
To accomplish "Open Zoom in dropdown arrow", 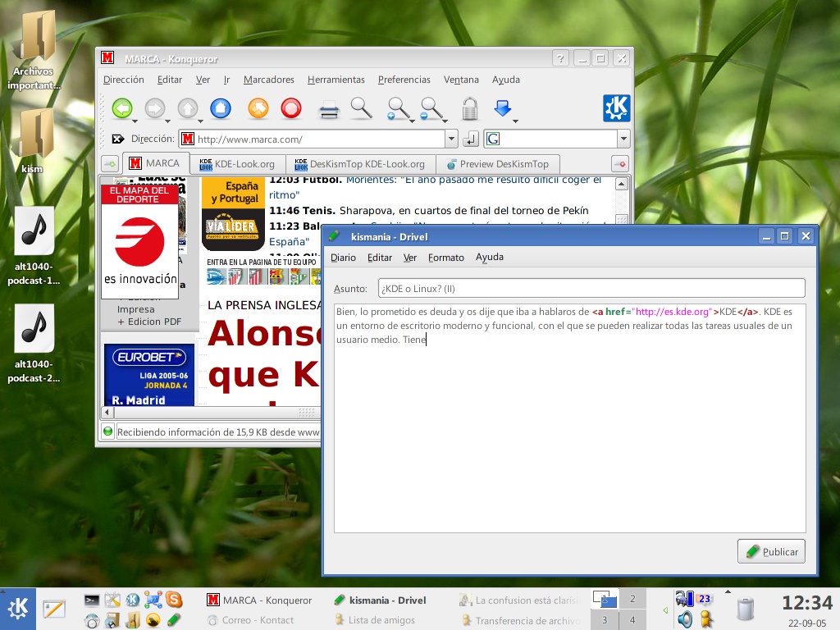I will coord(412,121).
